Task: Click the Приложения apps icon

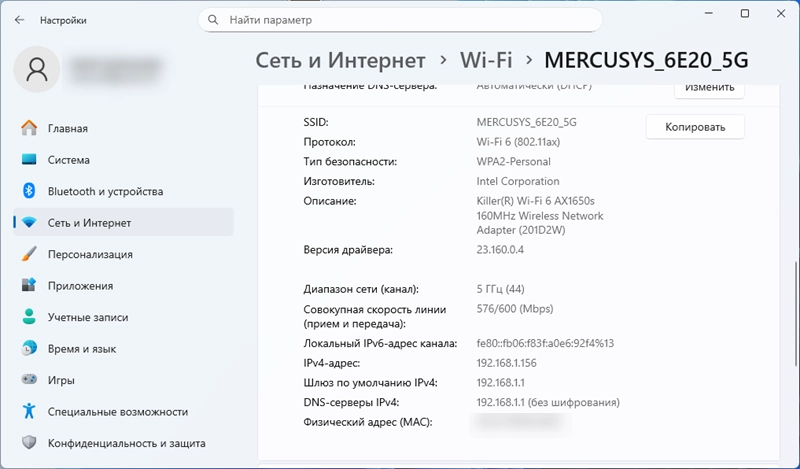Action: point(29,285)
